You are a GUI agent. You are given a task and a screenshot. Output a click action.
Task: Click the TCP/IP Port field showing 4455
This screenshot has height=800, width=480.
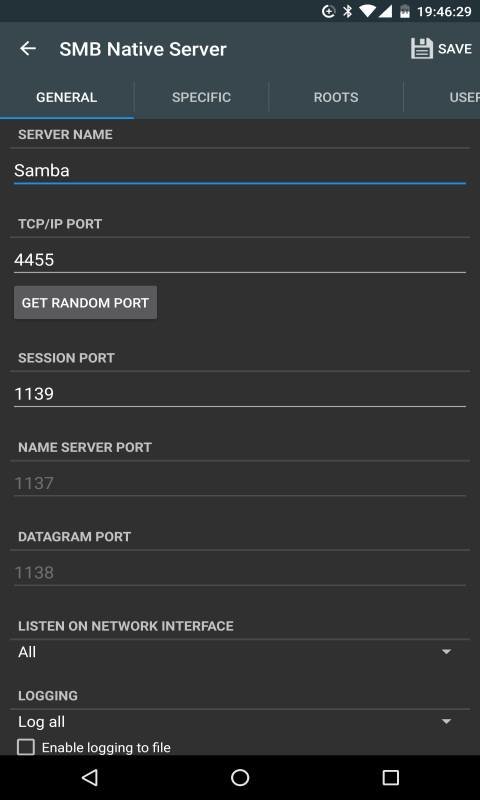[x=240, y=260]
